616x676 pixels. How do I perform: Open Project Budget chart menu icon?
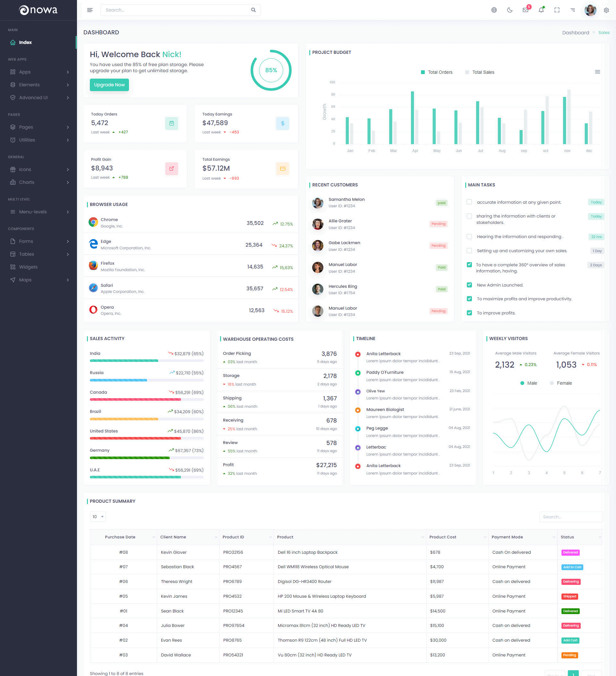[x=597, y=72]
